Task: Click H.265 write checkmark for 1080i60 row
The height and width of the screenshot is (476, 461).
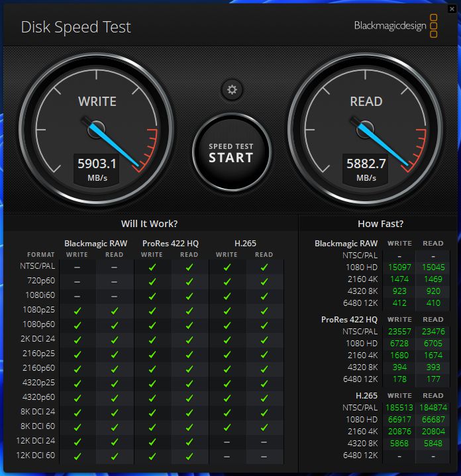Action: (227, 297)
